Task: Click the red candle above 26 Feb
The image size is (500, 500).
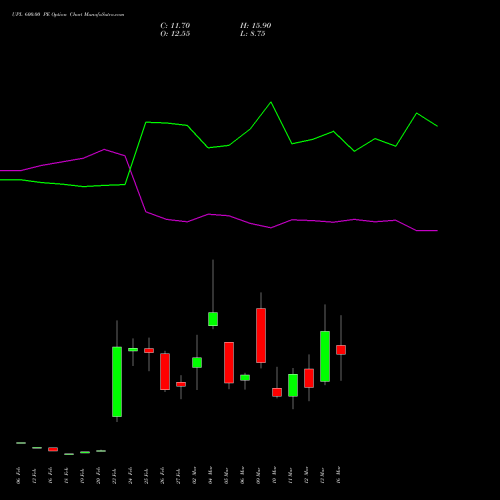Action: pyautogui.click(x=165, y=371)
